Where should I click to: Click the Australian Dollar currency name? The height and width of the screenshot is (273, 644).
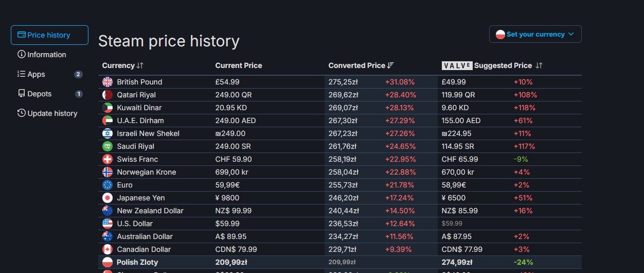145,236
